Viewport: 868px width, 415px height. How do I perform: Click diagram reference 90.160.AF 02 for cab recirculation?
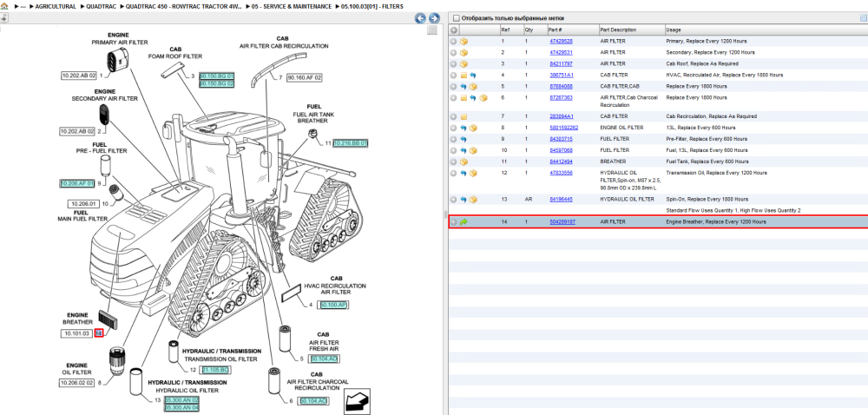305,78
